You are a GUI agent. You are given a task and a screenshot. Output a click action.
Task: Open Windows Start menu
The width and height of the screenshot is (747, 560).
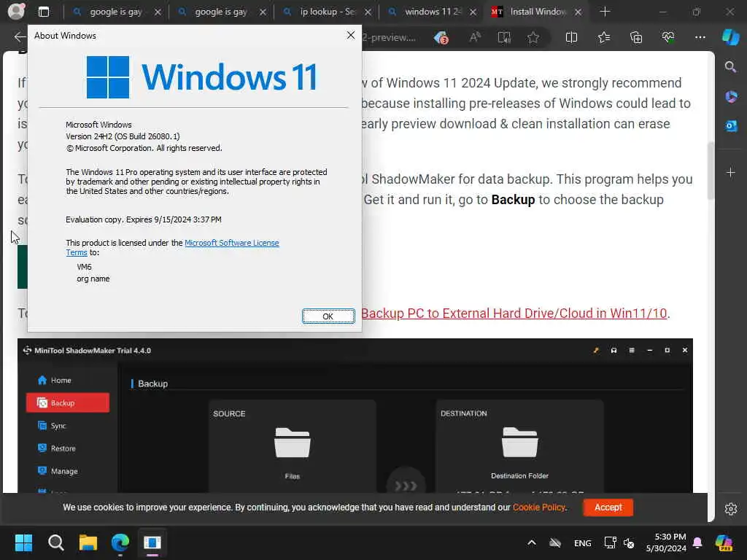pos(23,542)
